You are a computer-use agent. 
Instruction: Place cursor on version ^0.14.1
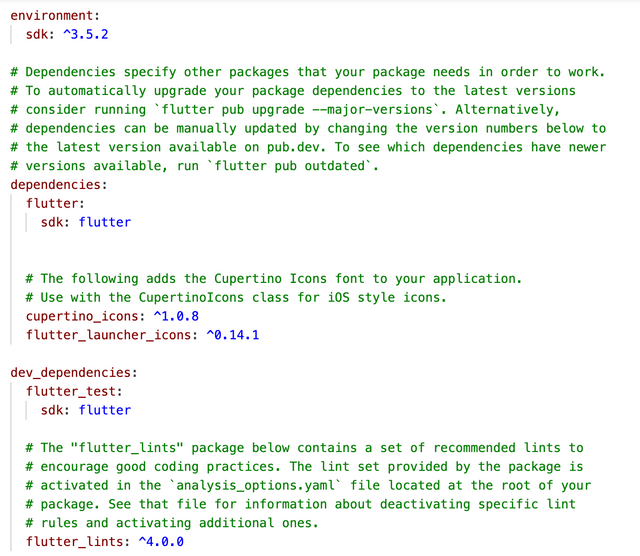232,335
